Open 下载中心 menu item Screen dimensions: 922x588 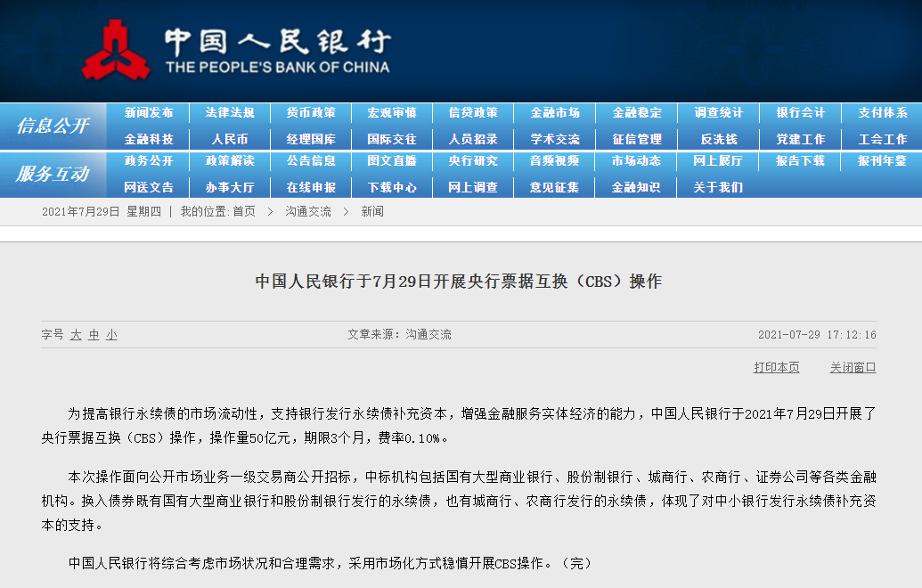[392, 188]
